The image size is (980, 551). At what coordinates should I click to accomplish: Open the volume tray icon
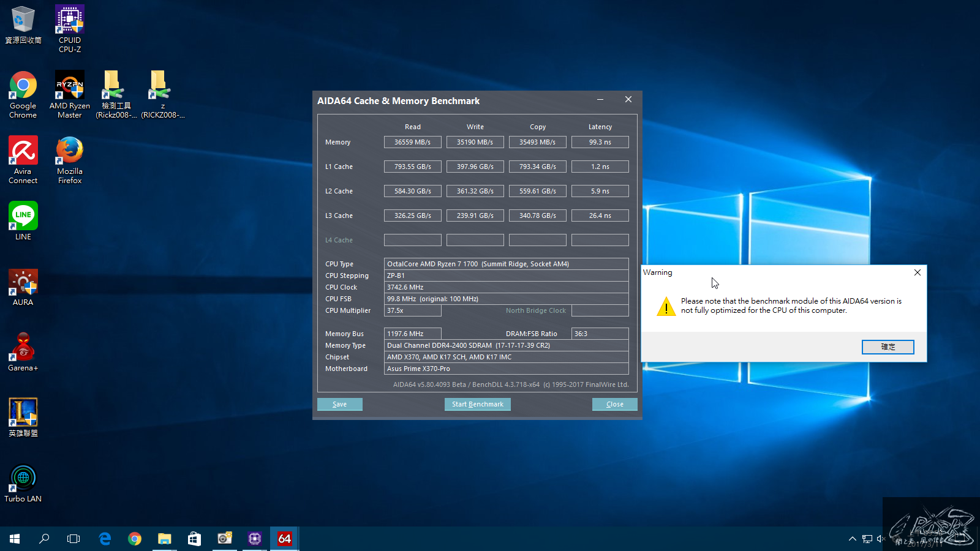point(881,539)
